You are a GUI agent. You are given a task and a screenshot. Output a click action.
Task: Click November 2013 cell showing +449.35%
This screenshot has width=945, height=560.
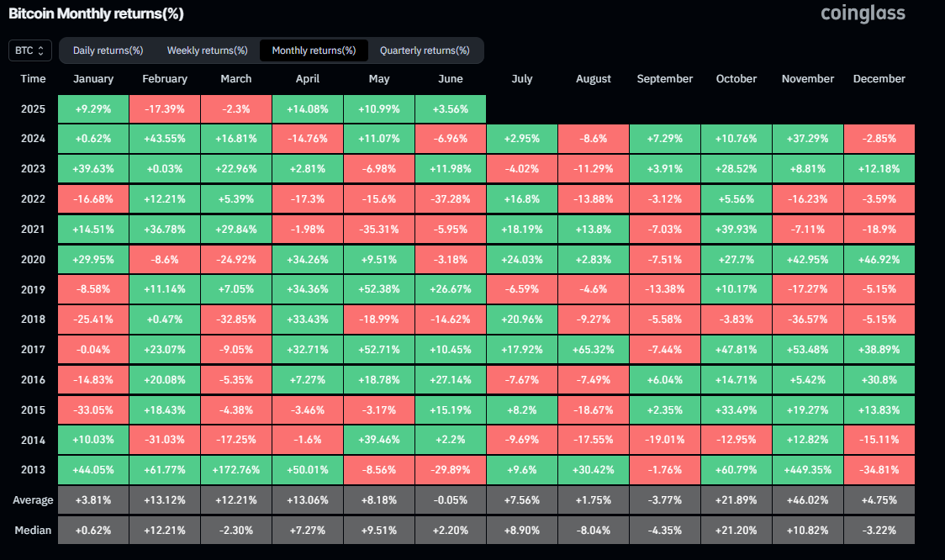pyautogui.click(x=807, y=470)
